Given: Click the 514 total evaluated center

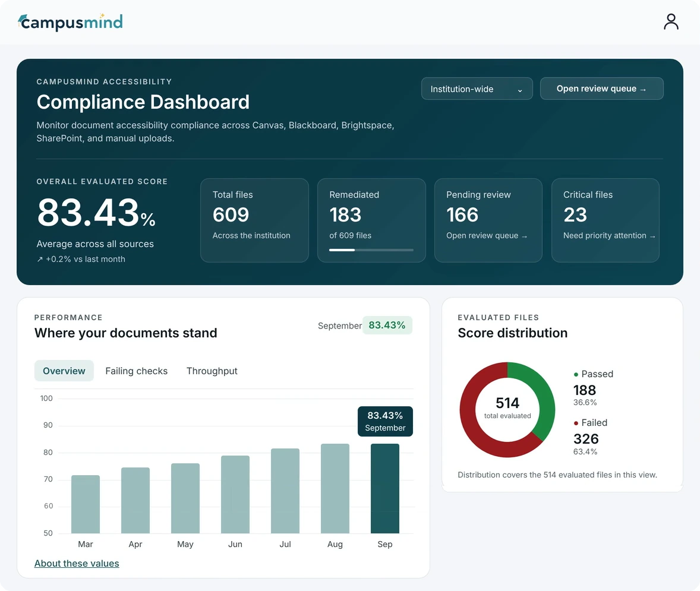Looking at the screenshot, I should point(507,409).
